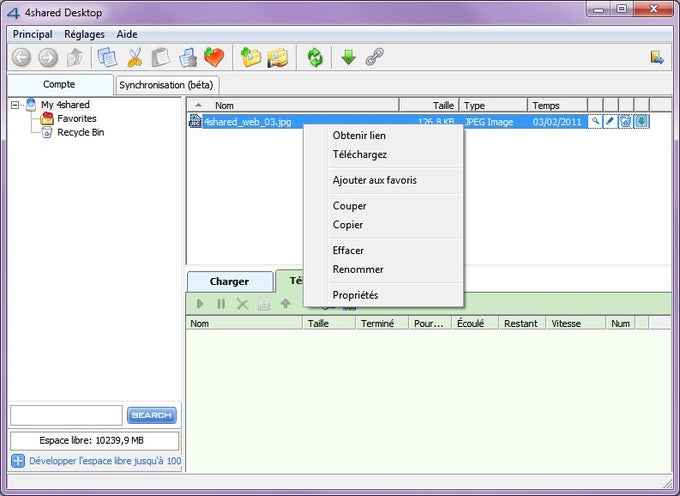This screenshot has width=680, height=496.
Task: Click the Espace libre: 10239,9 MB field
Action: pyautogui.click(x=94, y=441)
